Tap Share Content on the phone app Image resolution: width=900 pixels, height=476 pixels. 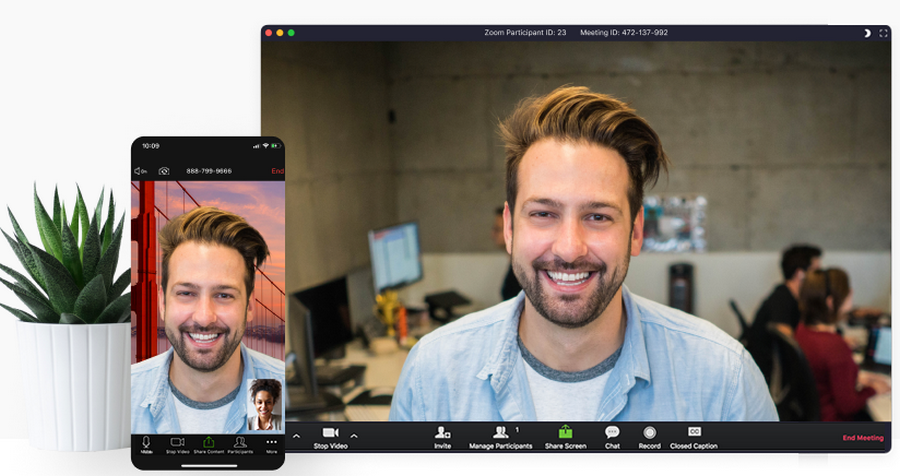pyautogui.click(x=209, y=444)
